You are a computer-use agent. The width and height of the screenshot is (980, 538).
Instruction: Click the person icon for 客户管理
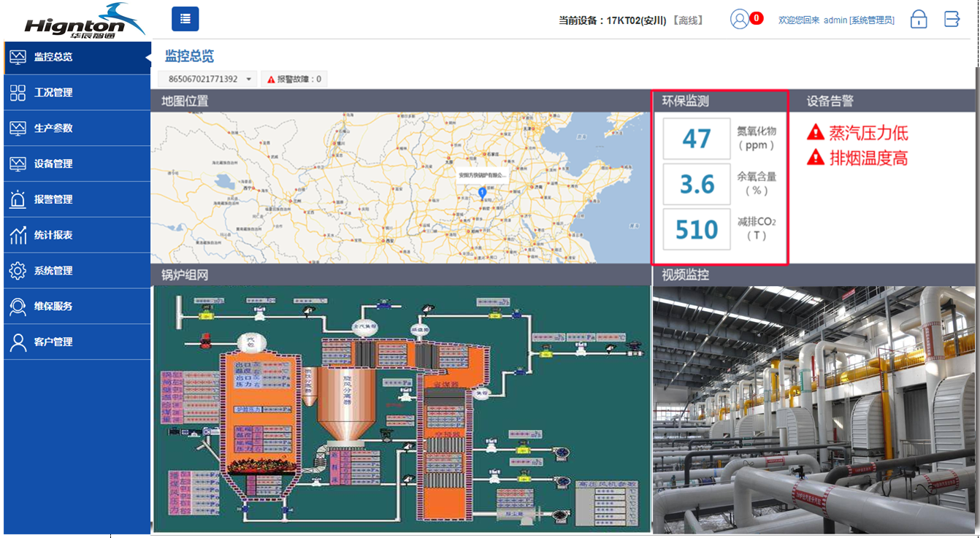click(x=18, y=342)
